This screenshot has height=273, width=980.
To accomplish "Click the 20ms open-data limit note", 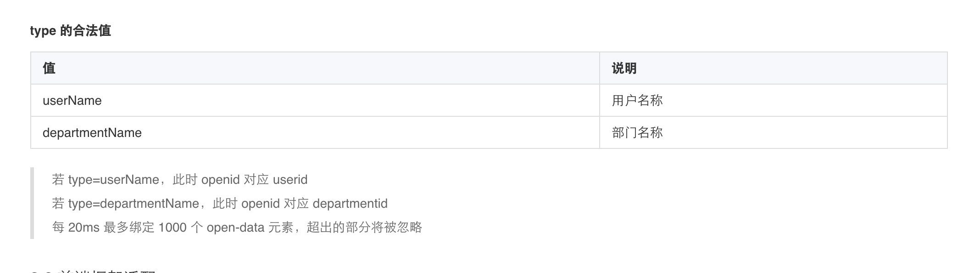I will [x=237, y=227].
